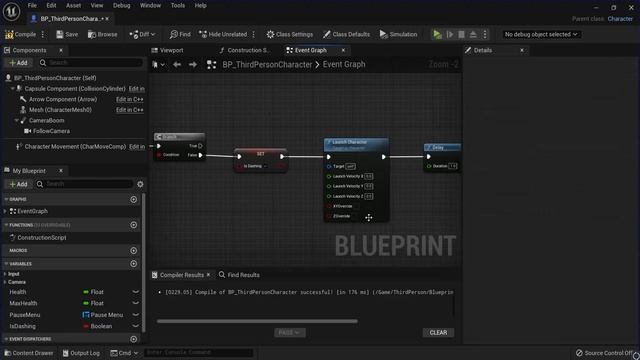Toggle visibility eye for IsDashing variable
Viewport: 640px width, 360px height.
136,326
